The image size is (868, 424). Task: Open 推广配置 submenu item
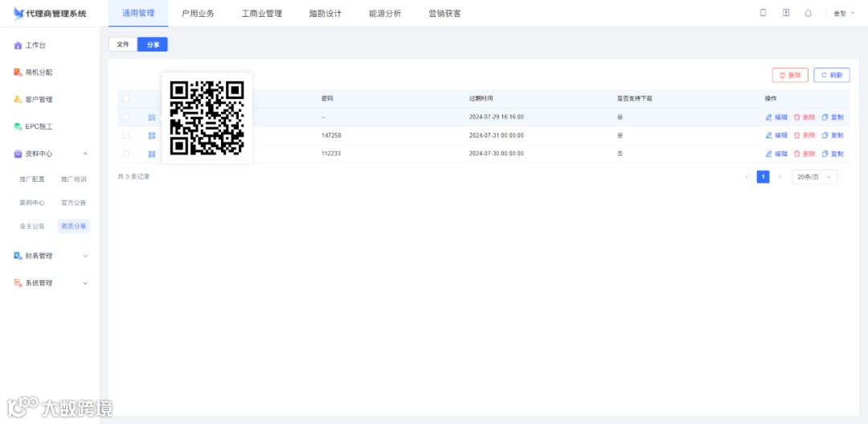click(x=32, y=179)
